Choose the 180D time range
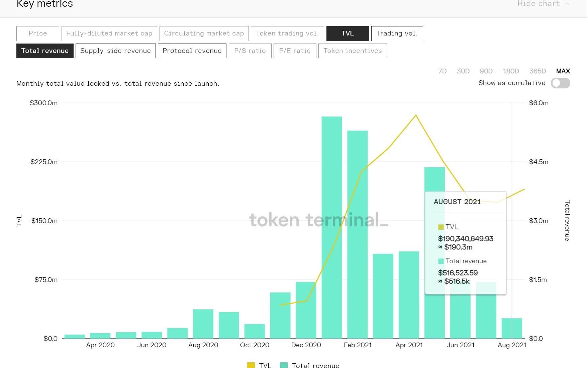588x368 pixels. click(x=511, y=71)
